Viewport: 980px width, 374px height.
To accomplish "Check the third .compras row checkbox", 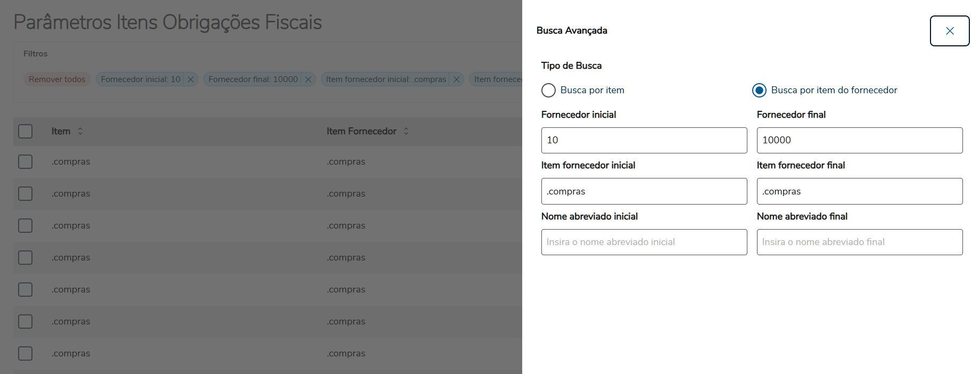I will tap(26, 225).
